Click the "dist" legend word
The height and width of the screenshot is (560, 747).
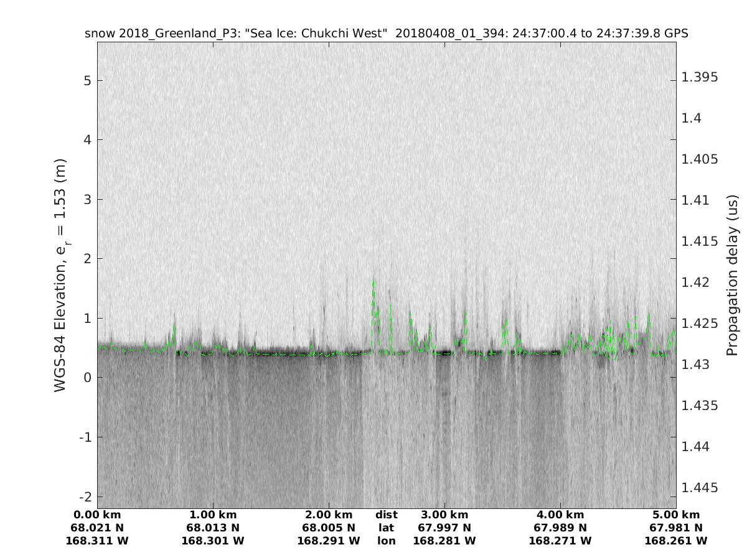tap(386, 515)
